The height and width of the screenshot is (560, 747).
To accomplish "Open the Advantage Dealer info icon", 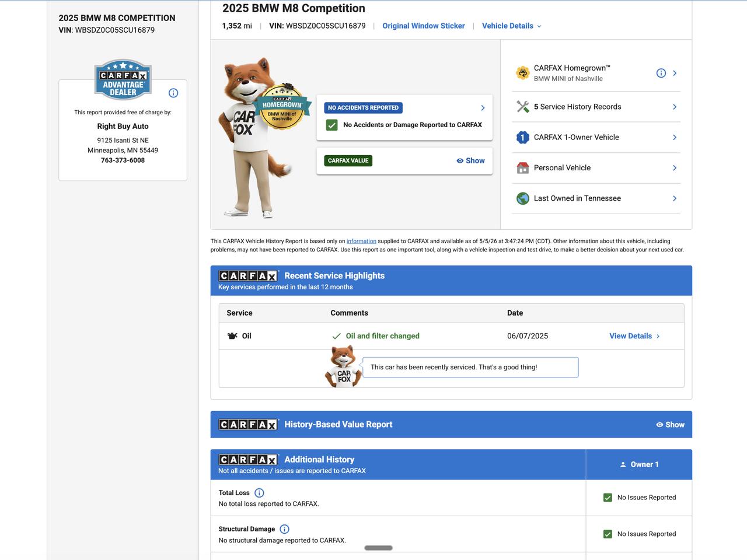I will click(173, 93).
